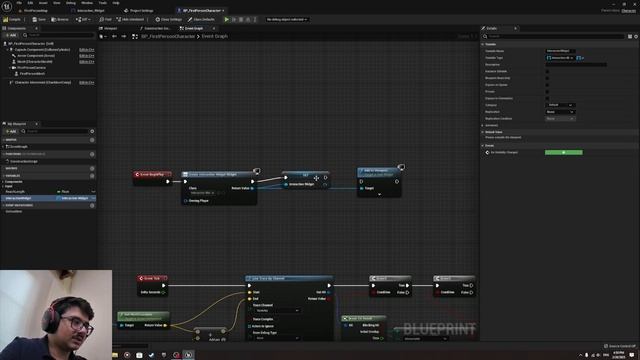640x360 pixels.
Task: Switch to the Interaction_Widget tab
Action: 88,11
